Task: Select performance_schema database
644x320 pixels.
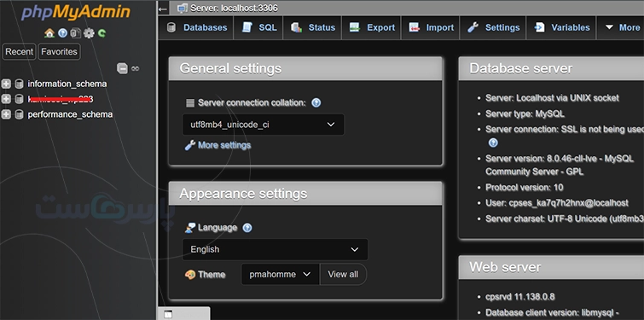Action: 70,114
